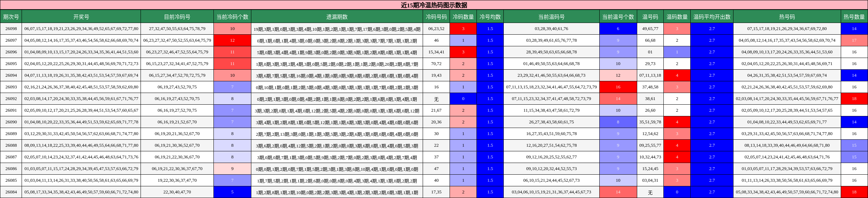Select the 当前温号个数 column header
Image resolution: width=868 pixels, height=198 pixels.
618,17
